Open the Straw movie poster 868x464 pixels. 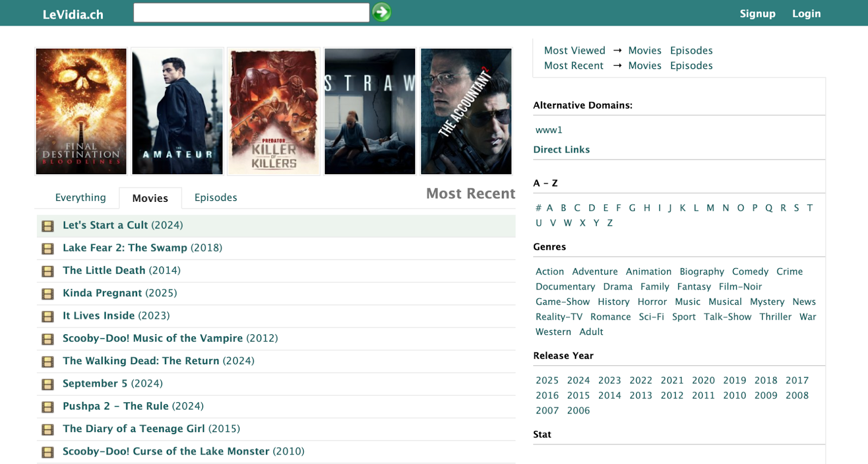pos(370,111)
